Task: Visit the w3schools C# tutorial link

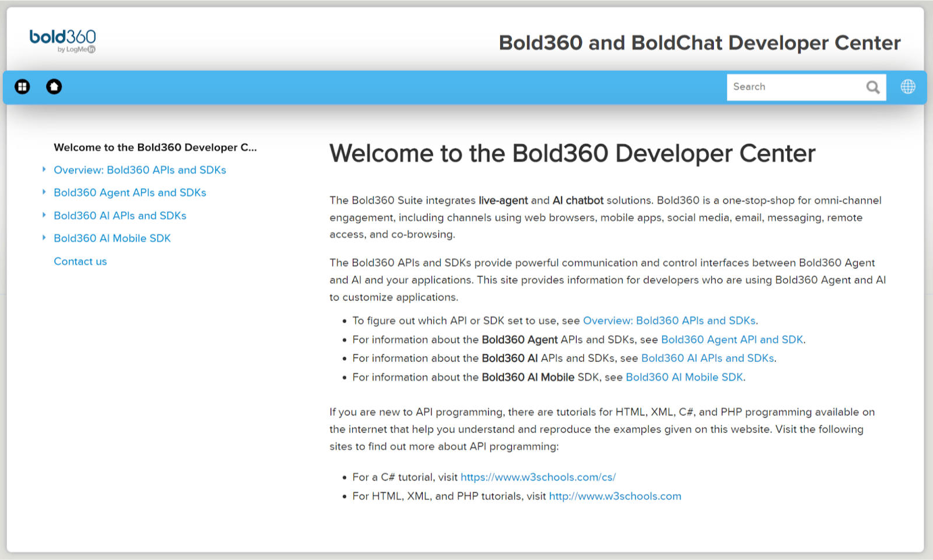Action: (538, 477)
